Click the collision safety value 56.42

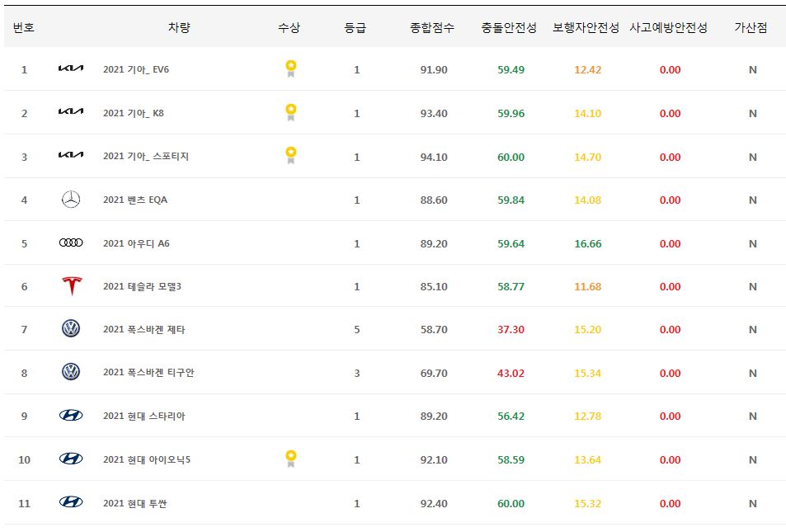[x=511, y=417]
